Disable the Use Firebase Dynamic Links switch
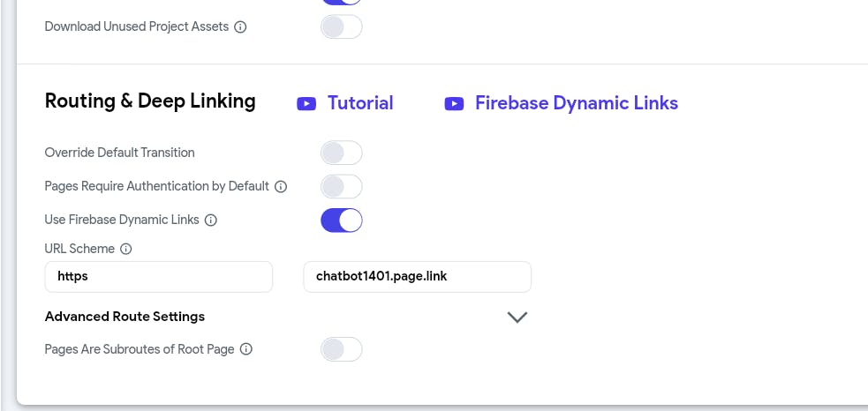The image size is (868, 411). click(x=341, y=220)
